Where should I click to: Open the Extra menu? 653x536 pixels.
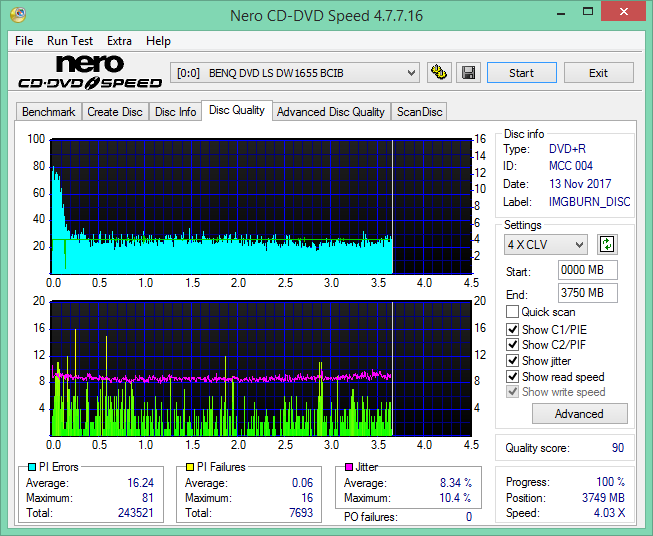point(119,41)
